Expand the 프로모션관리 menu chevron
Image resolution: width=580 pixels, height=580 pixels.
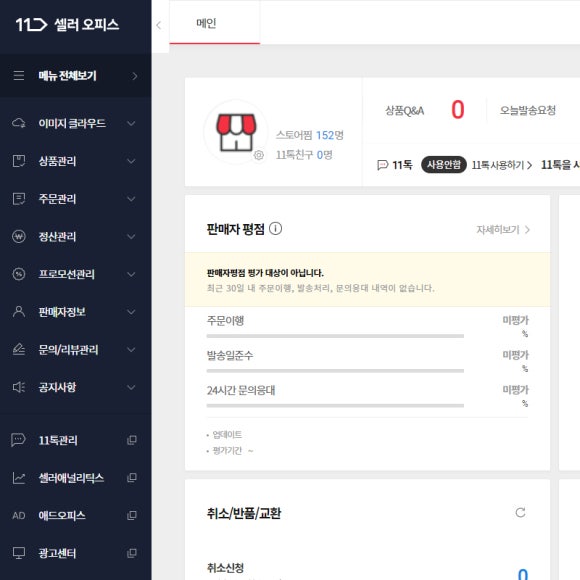click(131, 274)
